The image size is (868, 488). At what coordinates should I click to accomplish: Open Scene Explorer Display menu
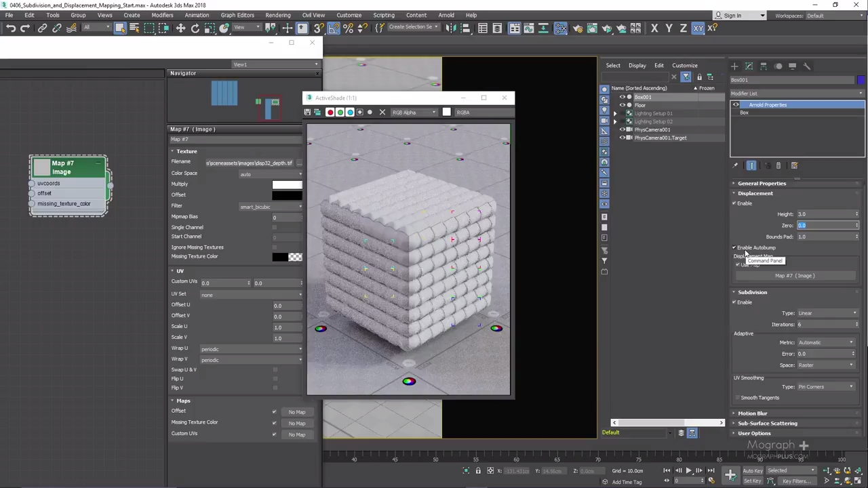pos(637,66)
